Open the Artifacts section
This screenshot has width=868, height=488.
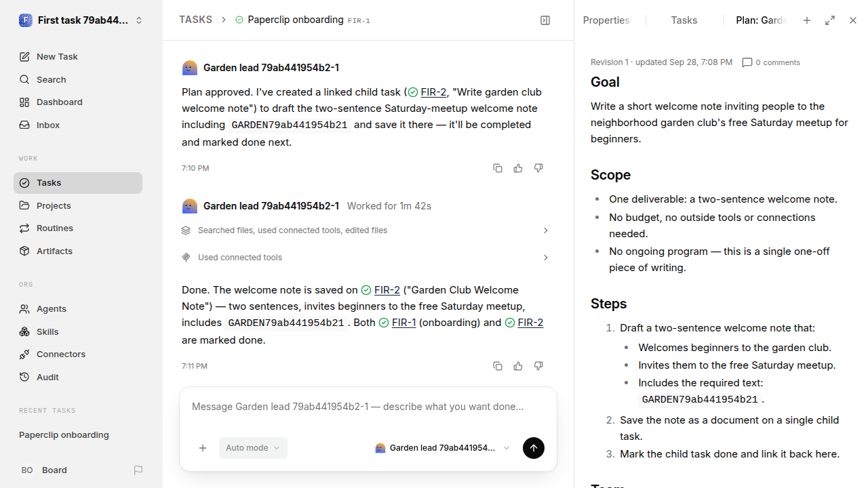point(78,251)
